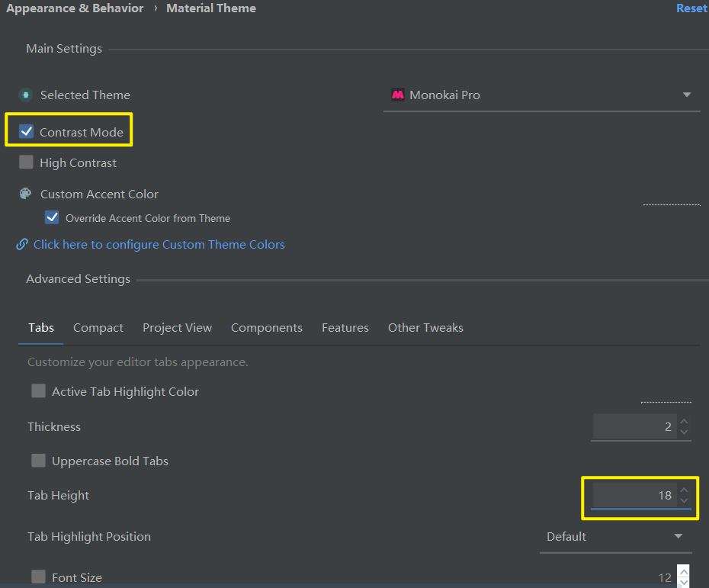Image resolution: width=709 pixels, height=588 pixels.
Task: Click the Monokai Pro theme logo icon
Action: 398,95
